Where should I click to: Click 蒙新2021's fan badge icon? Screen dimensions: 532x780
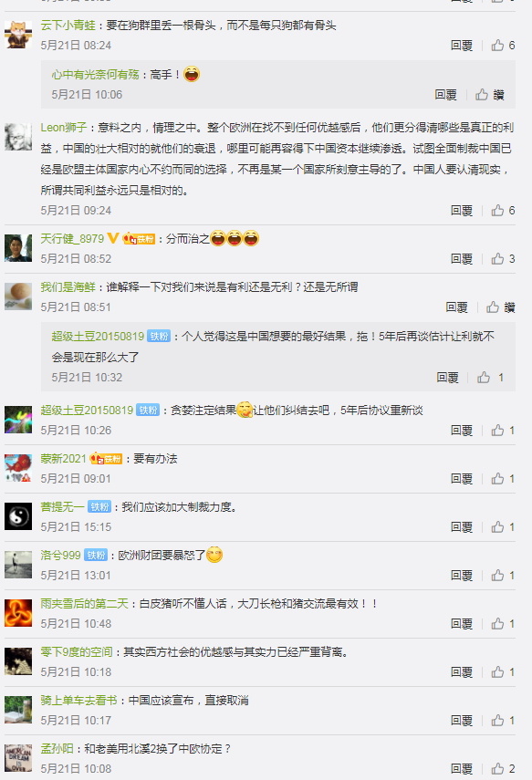(106, 459)
